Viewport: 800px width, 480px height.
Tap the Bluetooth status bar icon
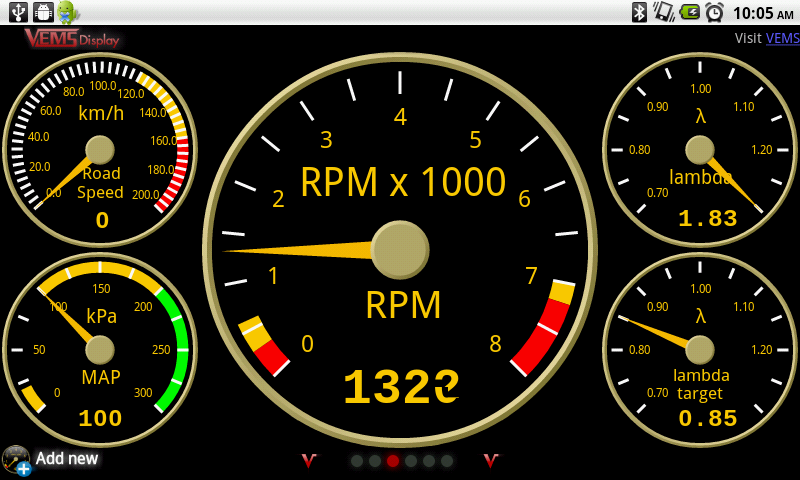[639, 12]
